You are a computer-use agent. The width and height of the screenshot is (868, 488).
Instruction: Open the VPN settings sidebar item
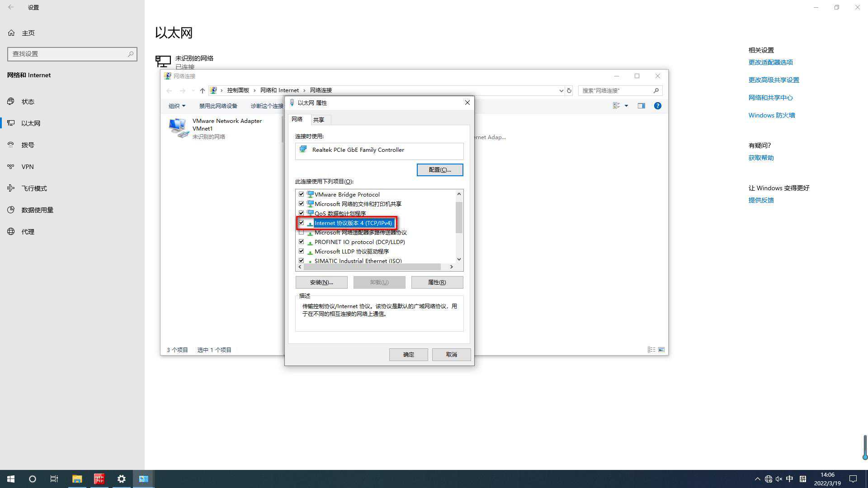[x=28, y=167]
